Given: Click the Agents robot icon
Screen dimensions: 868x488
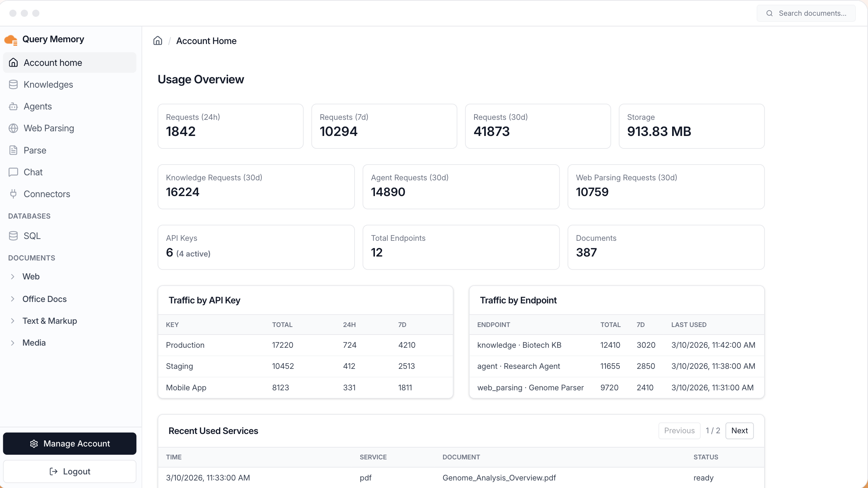Looking at the screenshot, I should pos(13,106).
